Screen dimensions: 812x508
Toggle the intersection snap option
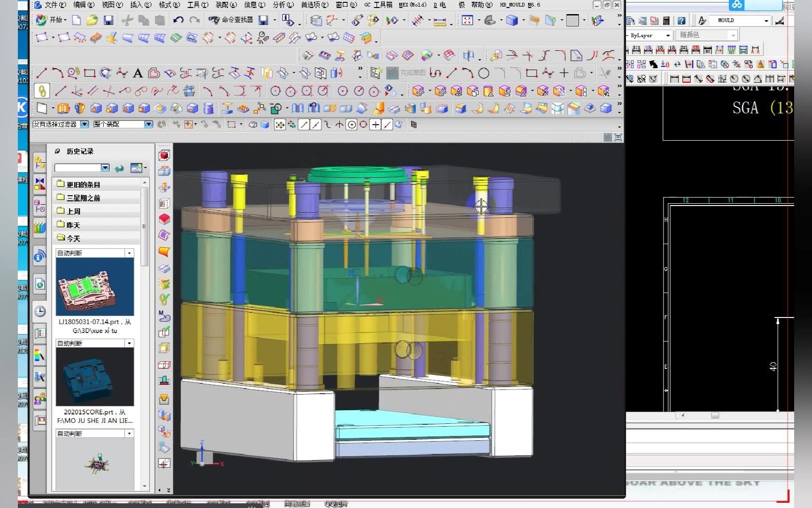tap(339, 125)
